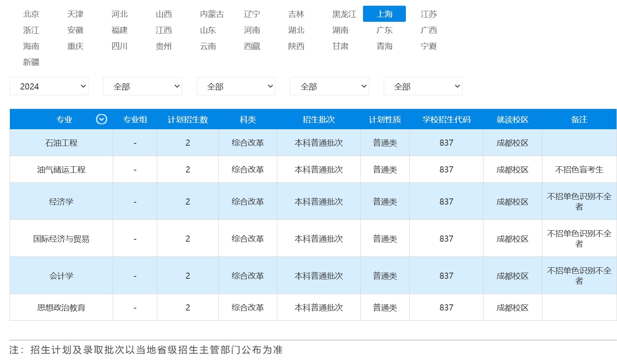Image resolution: width=617 pixels, height=364 pixels.
Task: Select the 油气储运工程 major cell
Action: (61, 169)
